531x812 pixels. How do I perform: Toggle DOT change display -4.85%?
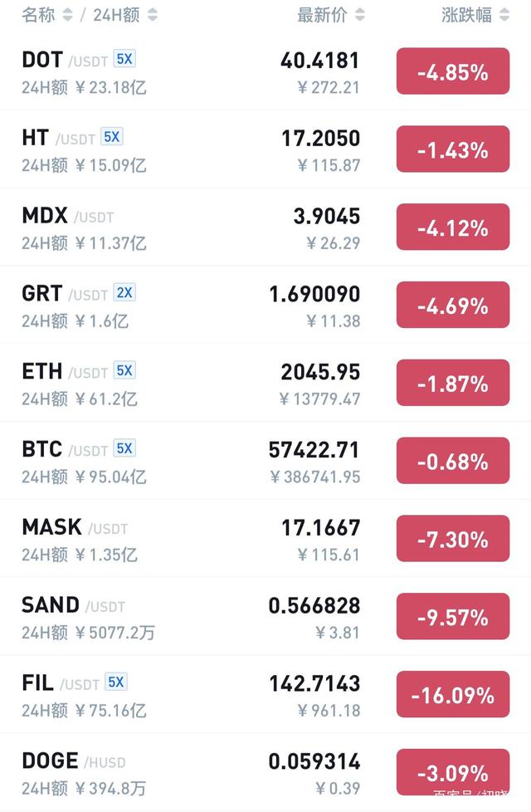click(x=453, y=71)
